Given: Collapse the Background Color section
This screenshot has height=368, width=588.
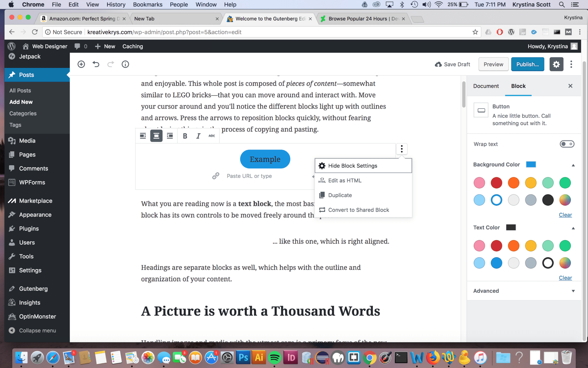Looking at the screenshot, I should point(573,165).
